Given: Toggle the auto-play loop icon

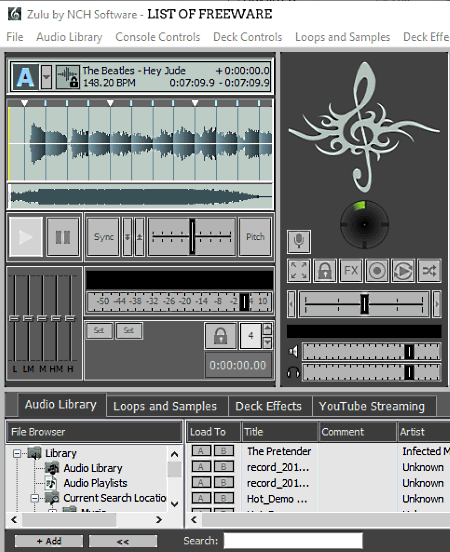Looking at the screenshot, I should [403, 271].
